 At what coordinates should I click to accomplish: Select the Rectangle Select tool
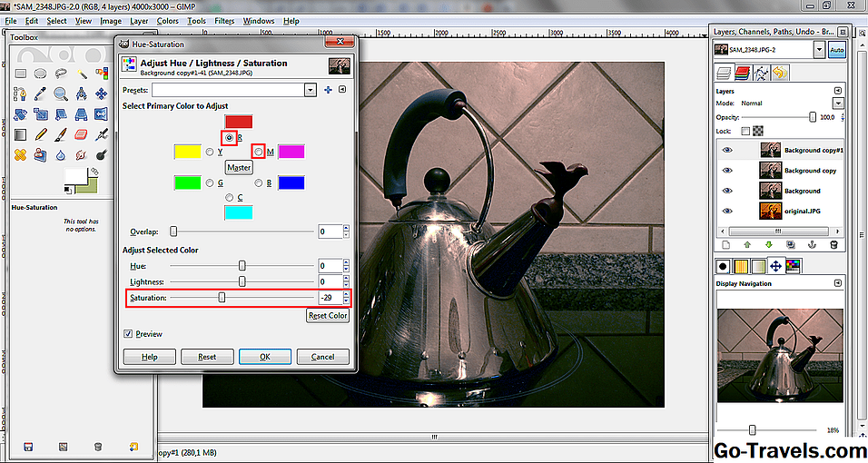click(19, 74)
